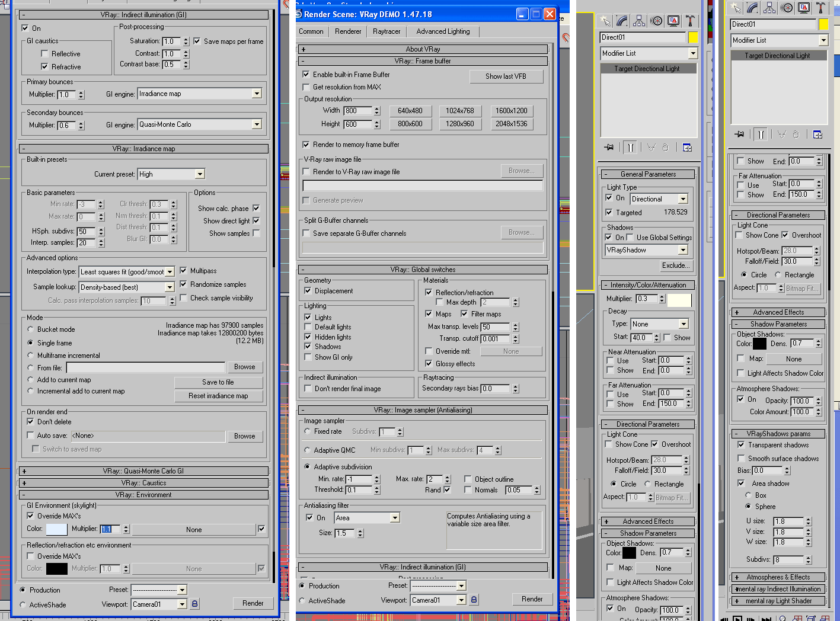This screenshot has height=621, width=840.
Task: Open Hierarchy tab in the General Parameters panel
Action: click(x=640, y=21)
